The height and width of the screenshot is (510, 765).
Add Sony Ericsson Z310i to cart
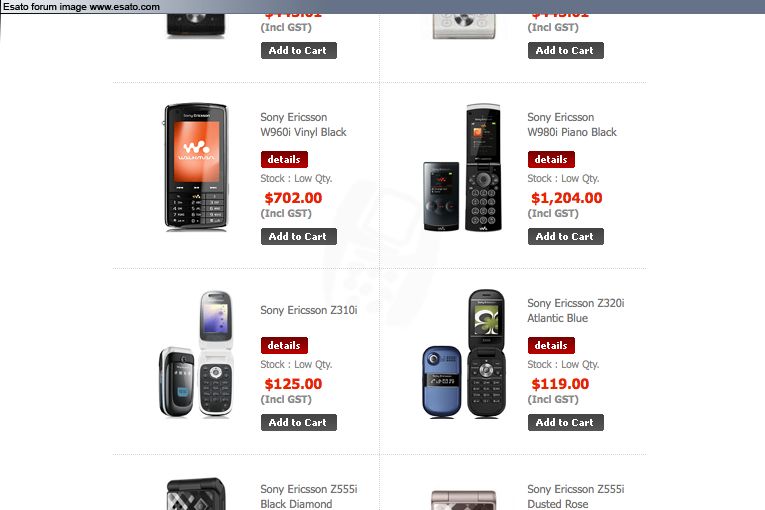[299, 423]
